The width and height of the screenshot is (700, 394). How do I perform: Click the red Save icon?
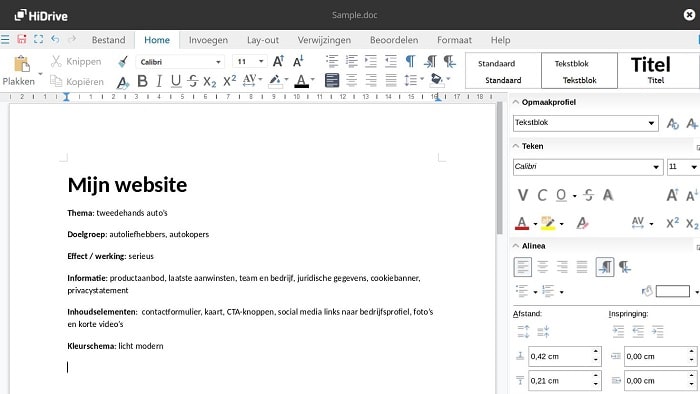tap(22, 39)
